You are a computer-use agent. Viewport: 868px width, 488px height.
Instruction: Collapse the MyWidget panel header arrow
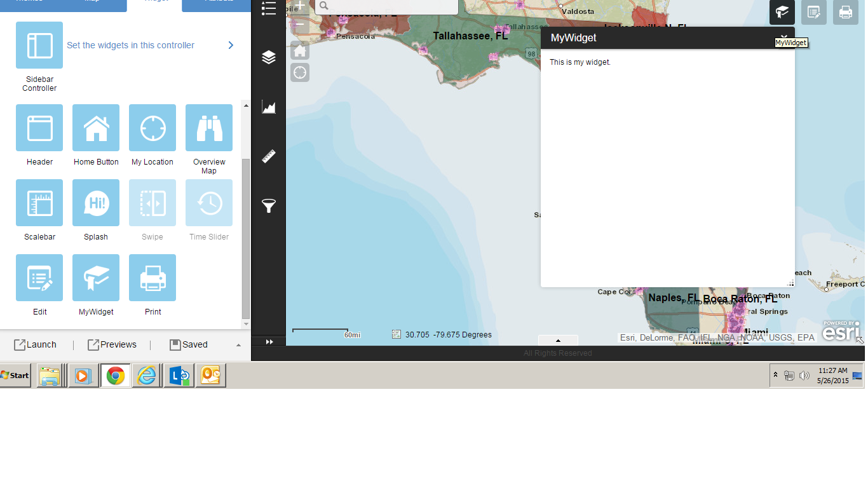784,37
